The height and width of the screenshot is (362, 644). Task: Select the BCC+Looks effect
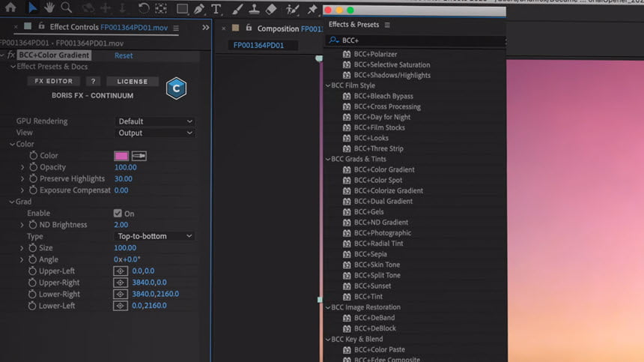tap(371, 138)
